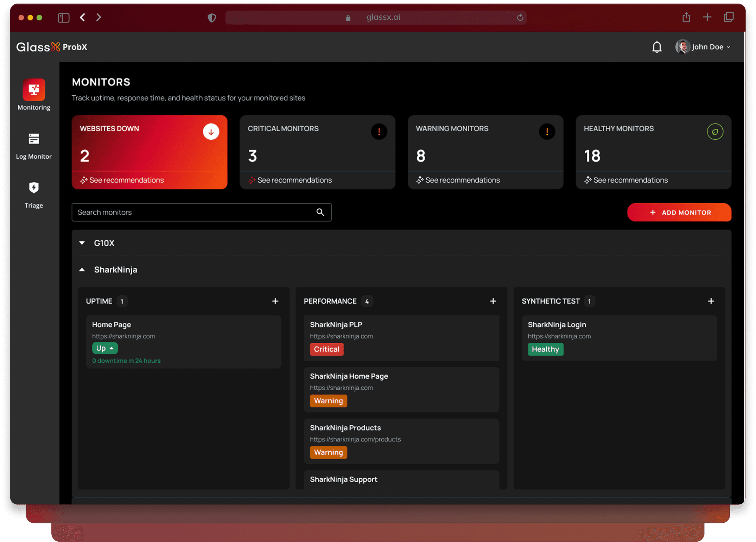Add a monitor to PERFORMANCE column
The width and height of the screenshot is (756, 542).
(x=493, y=301)
